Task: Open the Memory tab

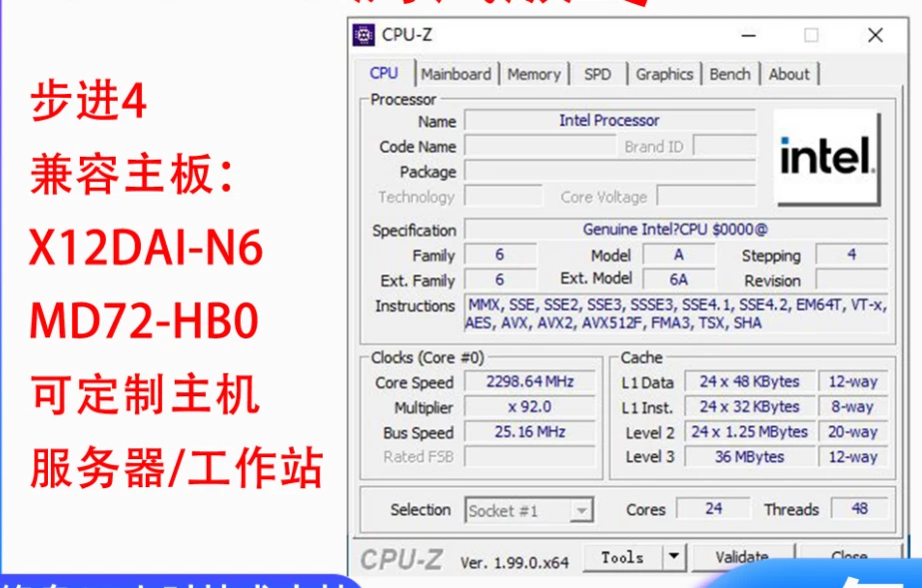Action: (534, 73)
